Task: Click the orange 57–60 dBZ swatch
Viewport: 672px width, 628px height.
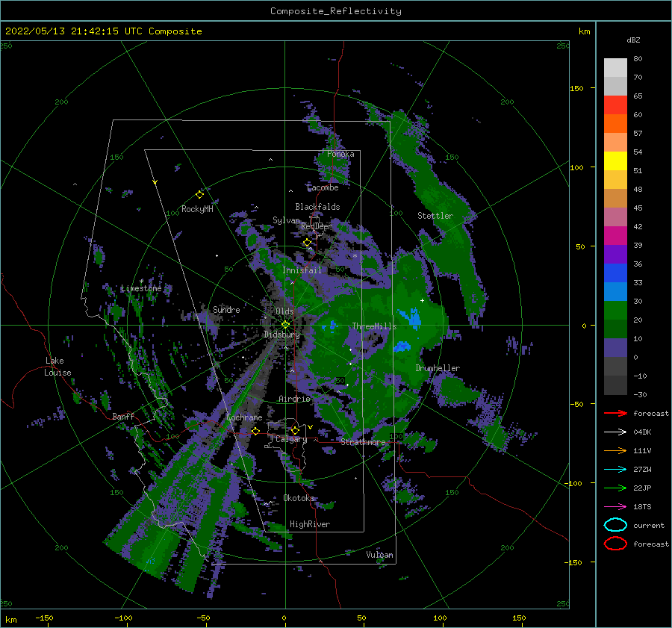Action: 615,124
